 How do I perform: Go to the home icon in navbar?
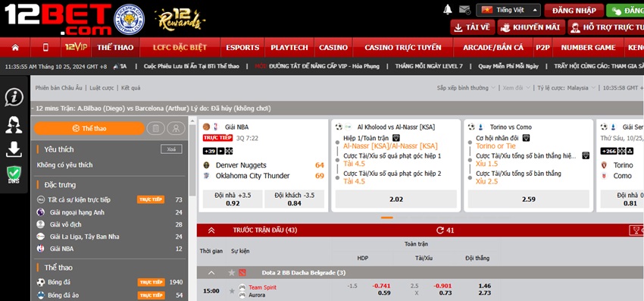tap(15, 47)
